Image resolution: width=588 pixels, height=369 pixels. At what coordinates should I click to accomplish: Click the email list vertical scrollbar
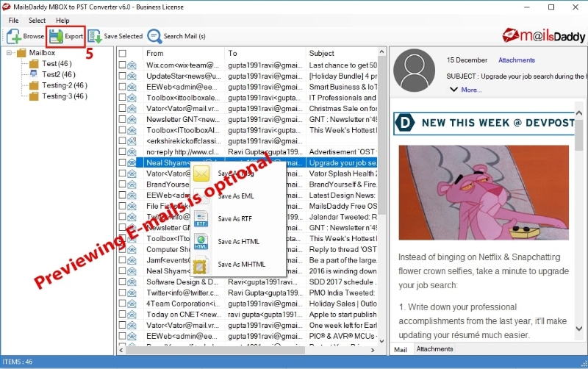point(382,184)
